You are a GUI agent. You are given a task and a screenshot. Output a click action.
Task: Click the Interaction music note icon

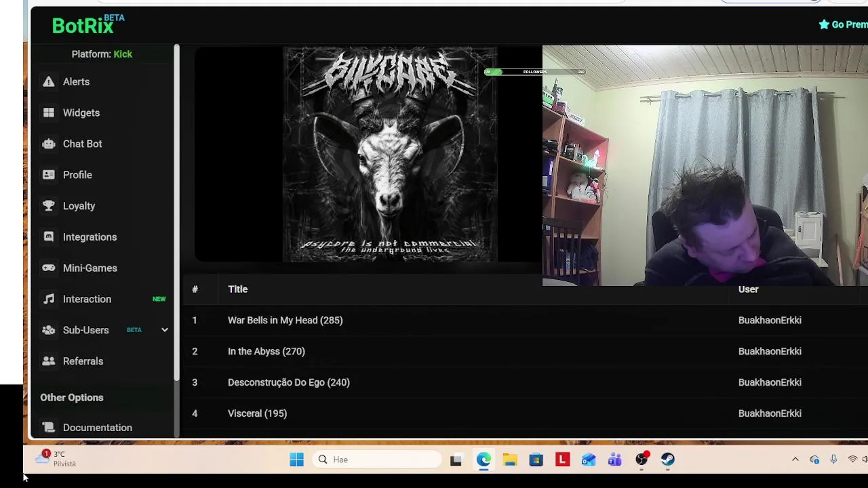tap(48, 299)
